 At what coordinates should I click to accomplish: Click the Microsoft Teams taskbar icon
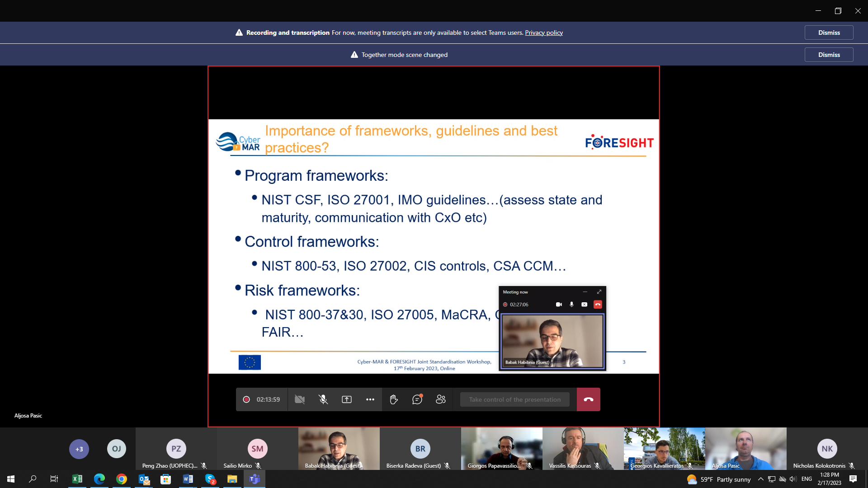click(255, 479)
